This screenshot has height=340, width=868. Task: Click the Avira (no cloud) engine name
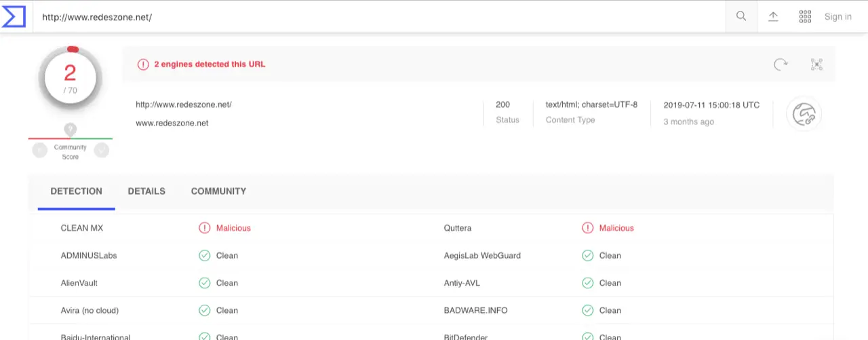coord(90,310)
